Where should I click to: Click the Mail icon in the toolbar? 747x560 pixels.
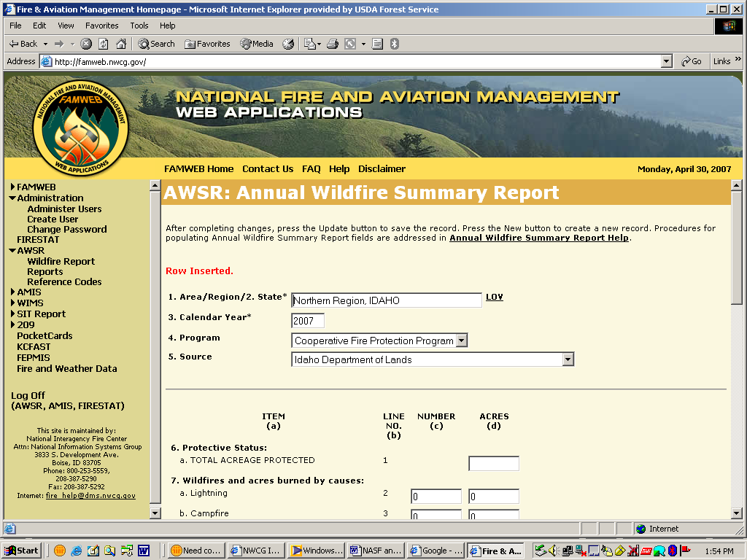pos(309,44)
